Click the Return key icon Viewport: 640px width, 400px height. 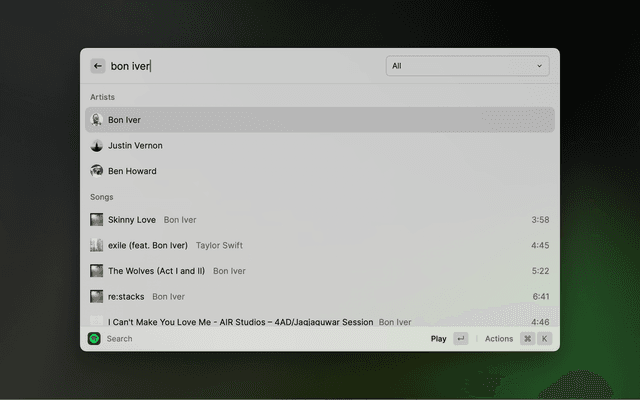tap(461, 339)
